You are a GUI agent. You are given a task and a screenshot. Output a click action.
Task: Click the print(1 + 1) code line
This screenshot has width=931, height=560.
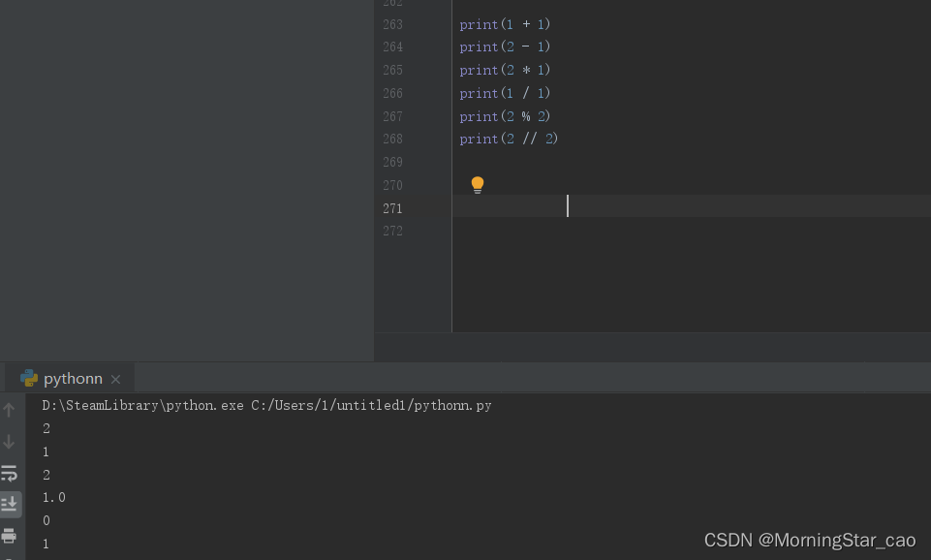pyautogui.click(x=505, y=24)
